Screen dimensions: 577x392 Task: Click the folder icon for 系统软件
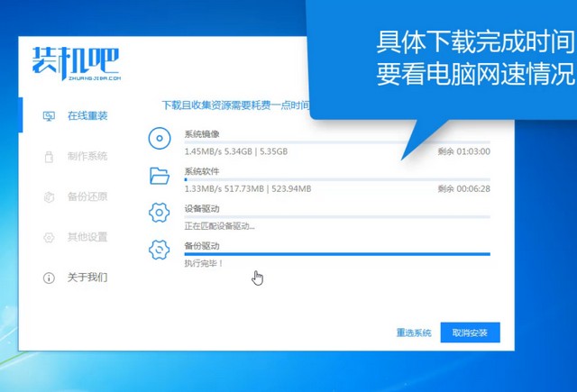point(160,176)
